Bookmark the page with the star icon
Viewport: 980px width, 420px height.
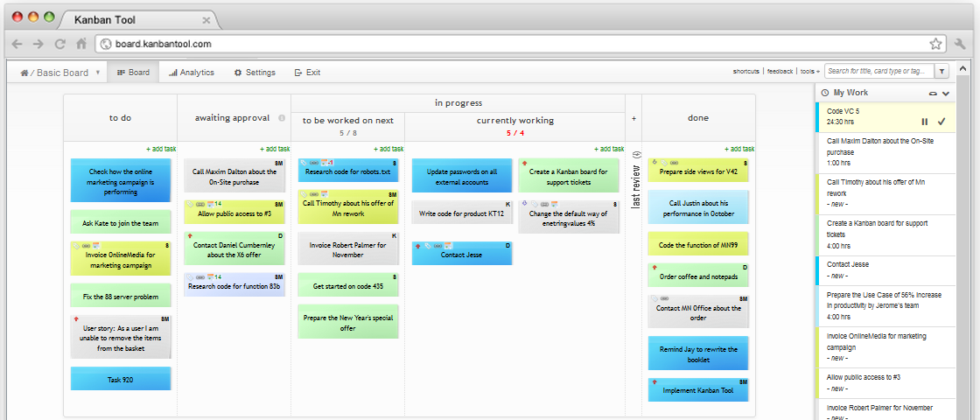[935, 44]
